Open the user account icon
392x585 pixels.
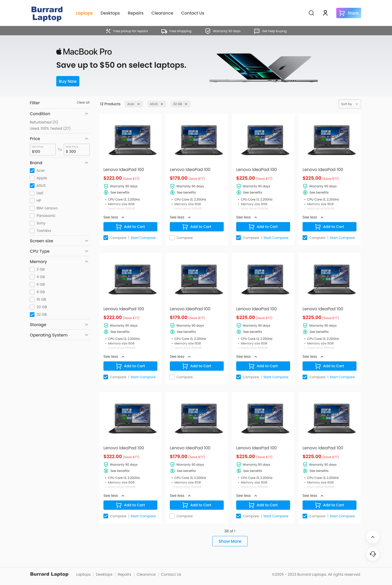tap(325, 13)
